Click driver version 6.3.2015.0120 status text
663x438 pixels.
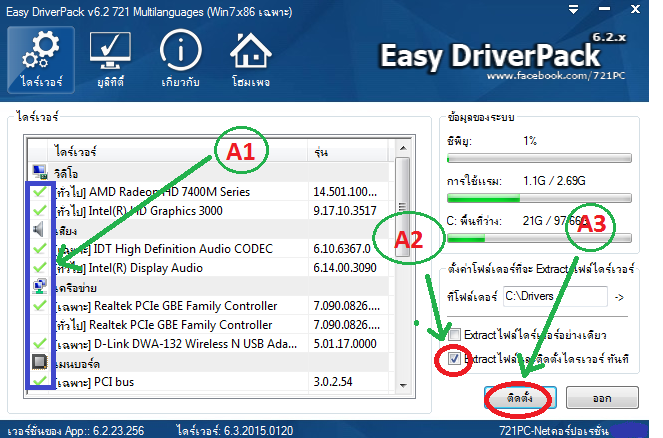[235, 430]
